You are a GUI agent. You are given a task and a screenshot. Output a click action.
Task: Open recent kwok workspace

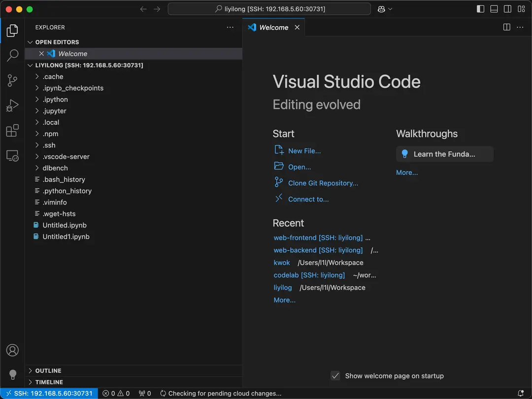[x=282, y=263]
